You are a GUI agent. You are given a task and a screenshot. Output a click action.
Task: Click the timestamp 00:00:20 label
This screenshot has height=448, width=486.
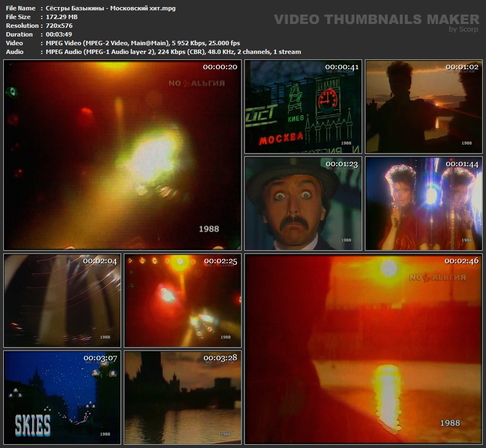point(220,67)
